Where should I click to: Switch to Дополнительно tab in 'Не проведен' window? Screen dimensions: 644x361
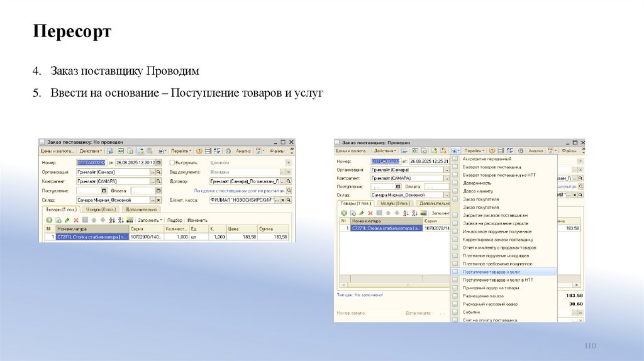click(142, 209)
